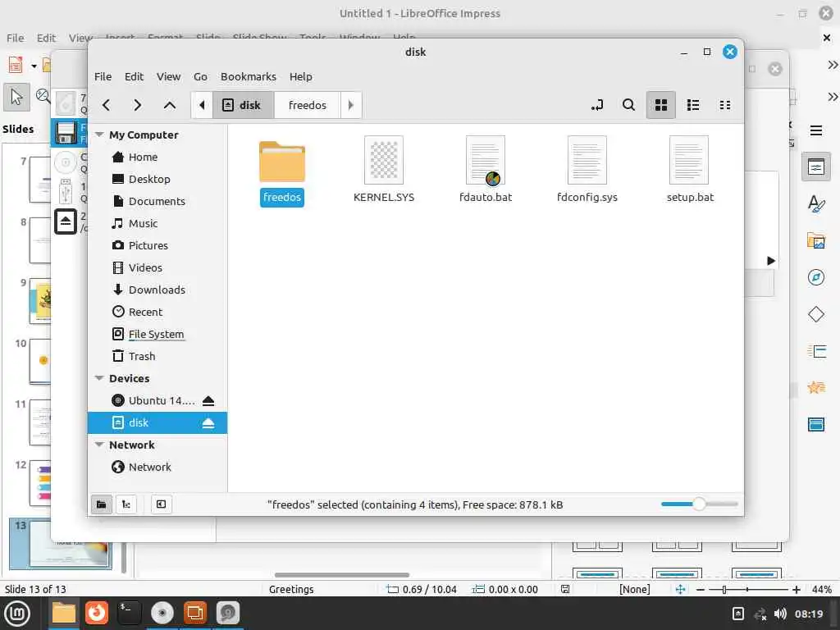Select slide 13 thumbnail in Impress
The width and height of the screenshot is (840, 630).
tap(61, 544)
